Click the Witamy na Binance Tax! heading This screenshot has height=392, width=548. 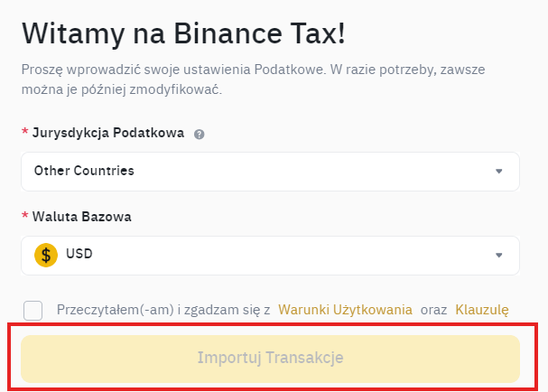point(183,34)
